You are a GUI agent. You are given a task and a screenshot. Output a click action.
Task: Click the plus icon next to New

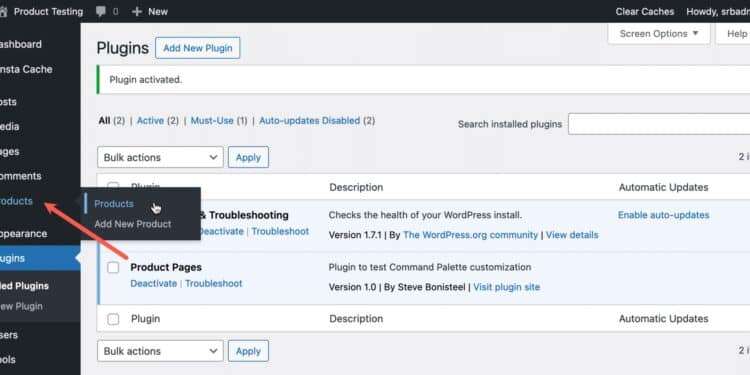137,11
